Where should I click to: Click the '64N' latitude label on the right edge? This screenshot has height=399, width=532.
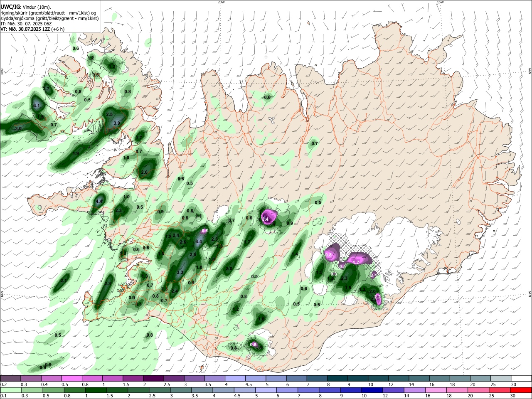pyautogui.click(x=530, y=294)
